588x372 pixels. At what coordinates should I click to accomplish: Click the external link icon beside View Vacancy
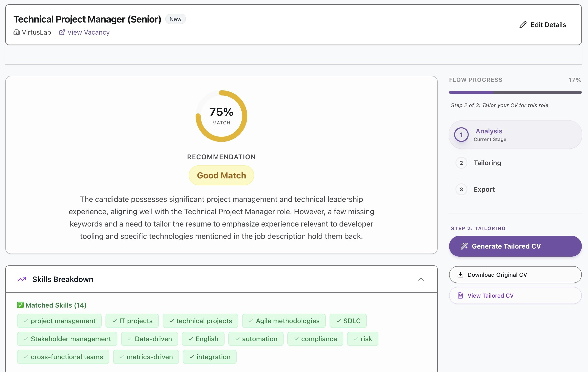tap(62, 32)
